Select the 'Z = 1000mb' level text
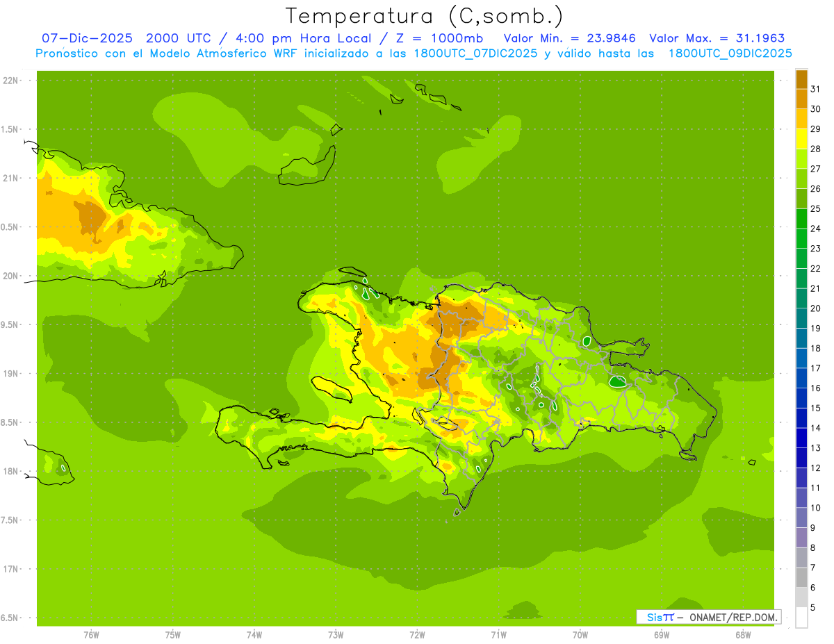Image resolution: width=834 pixels, height=644 pixels. [x=439, y=38]
